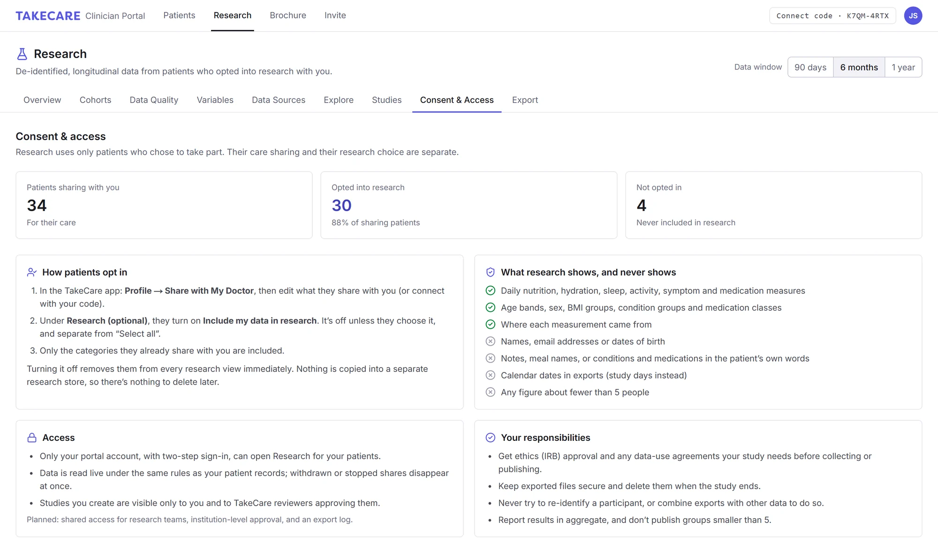
Task: Click the green check beside Where each measurement came from
Action: point(490,325)
